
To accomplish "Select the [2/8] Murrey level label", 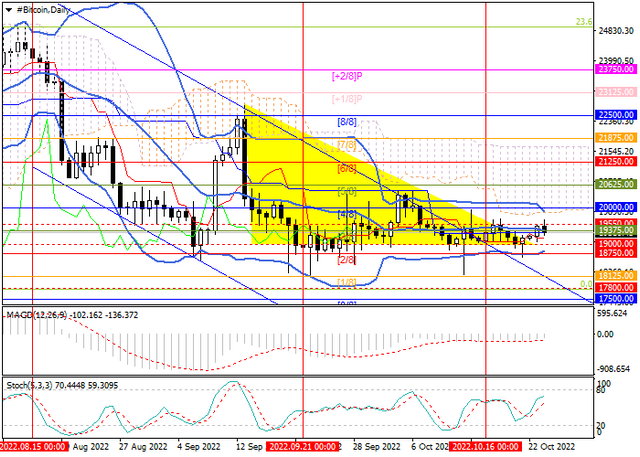I will 347,260.
